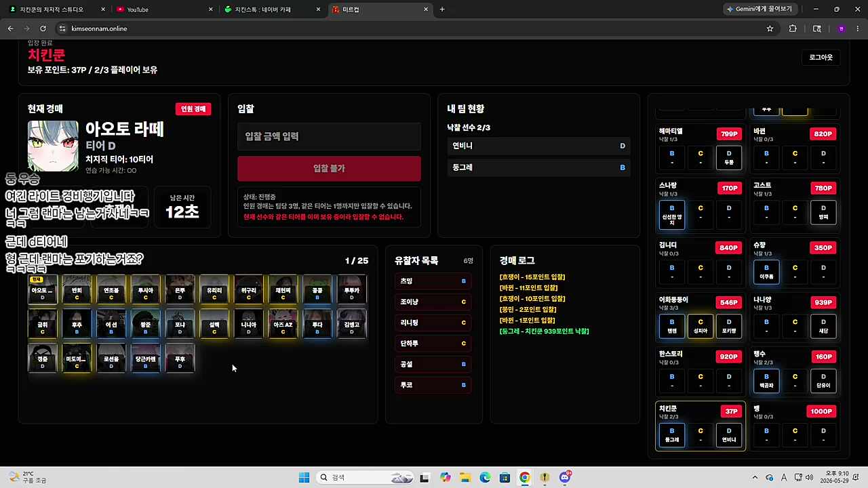
Task: Open File Explorer from taskbar
Action: pyautogui.click(x=465, y=478)
